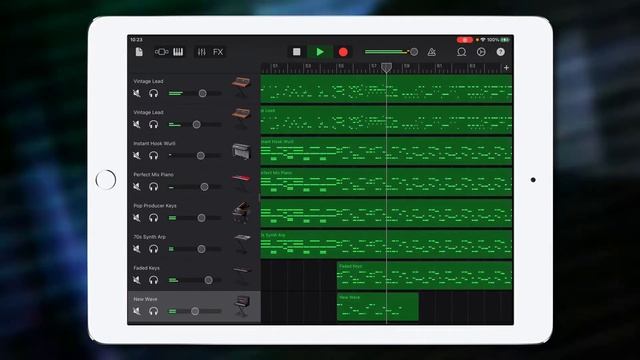Select Instant Hook Wurli electric piano icon
640x360 pixels.
point(241,151)
